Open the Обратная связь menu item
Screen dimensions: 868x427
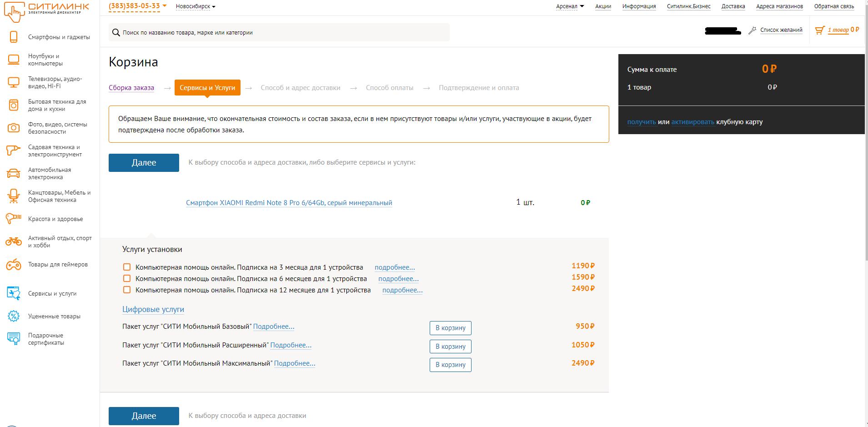click(834, 6)
